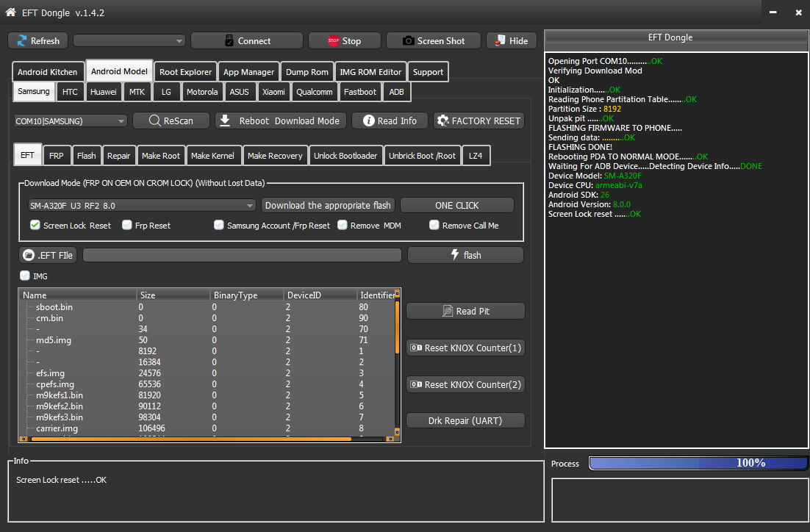Click the Read Pit document icon
This screenshot has height=532, width=810.
point(448,311)
